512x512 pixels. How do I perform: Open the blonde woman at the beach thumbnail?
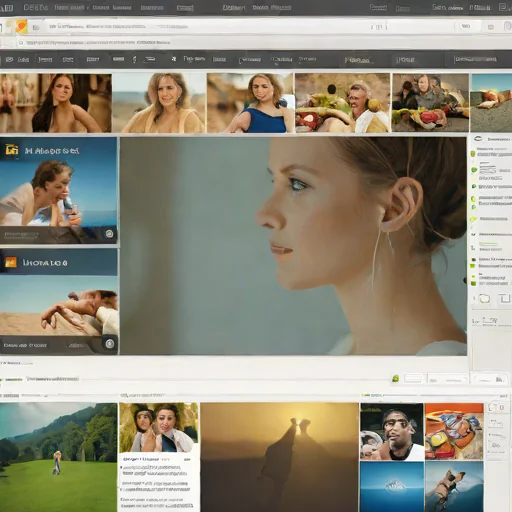pos(159,103)
